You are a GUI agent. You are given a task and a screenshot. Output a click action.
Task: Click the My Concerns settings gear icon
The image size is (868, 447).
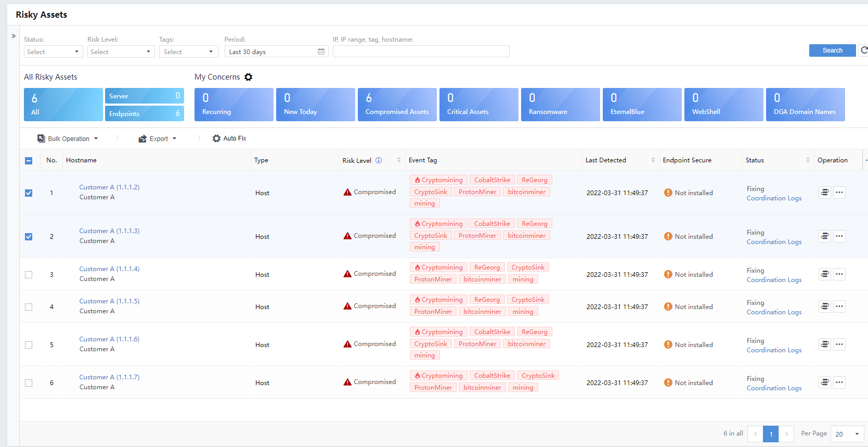click(x=249, y=77)
